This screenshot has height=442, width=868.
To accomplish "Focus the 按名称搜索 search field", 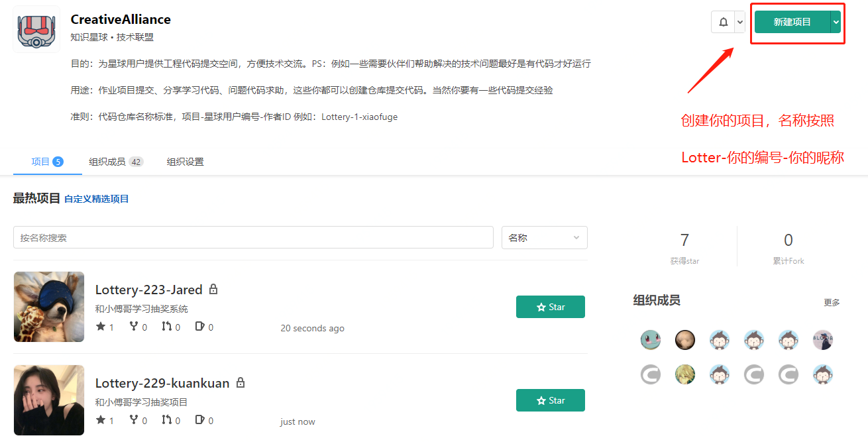I will pyautogui.click(x=253, y=238).
